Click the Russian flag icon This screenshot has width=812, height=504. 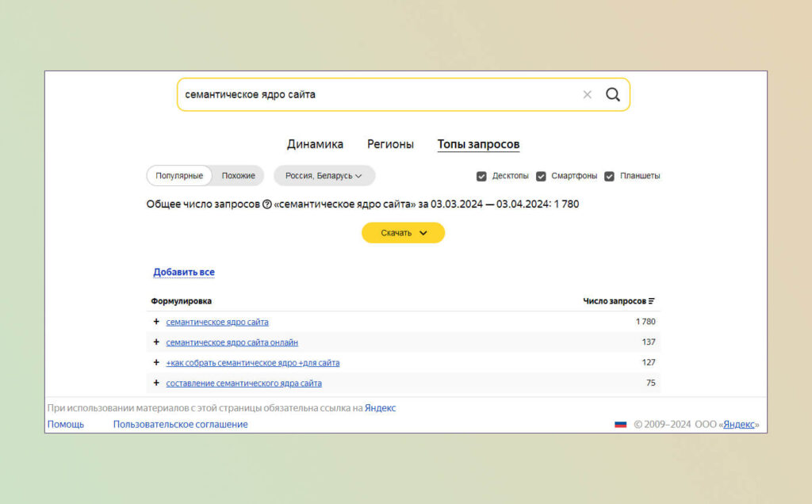coord(620,424)
